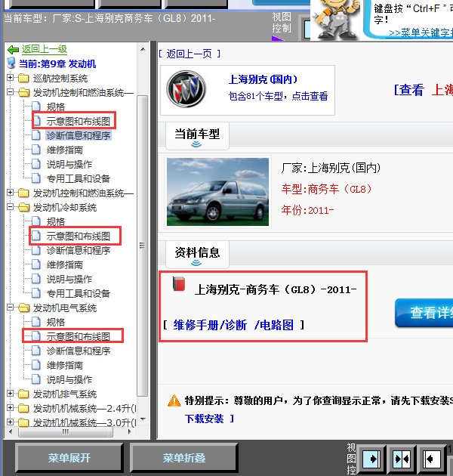The height and width of the screenshot is (476, 453).
Task: Click the 下载安装 link
Action: click(x=204, y=419)
